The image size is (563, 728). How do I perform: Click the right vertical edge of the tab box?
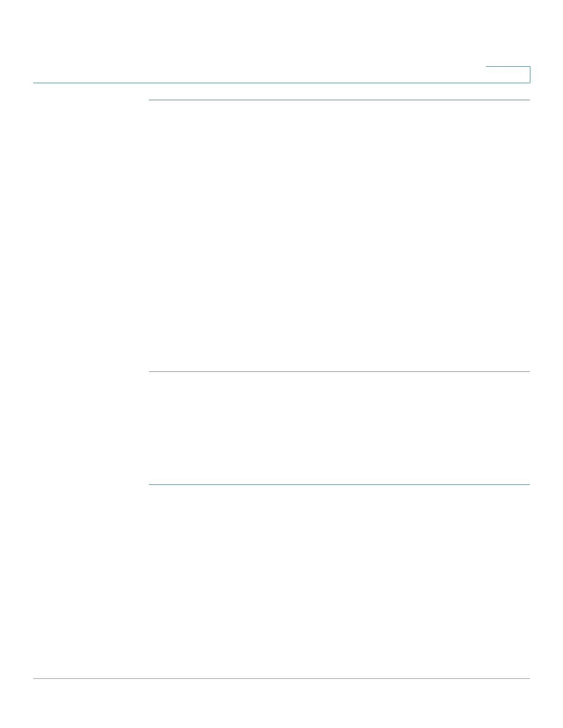[x=530, y=74]
